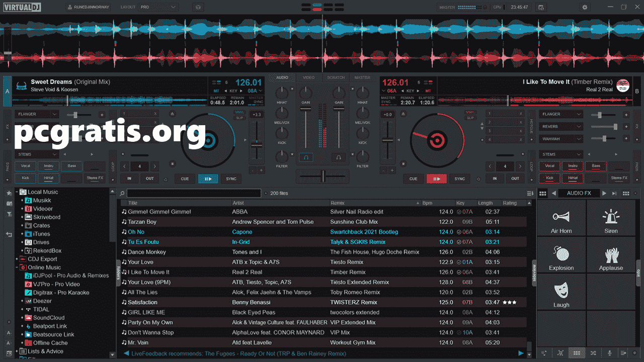Toggle SLIP mode on right deck
644x362 pixels.
[470, 118]
